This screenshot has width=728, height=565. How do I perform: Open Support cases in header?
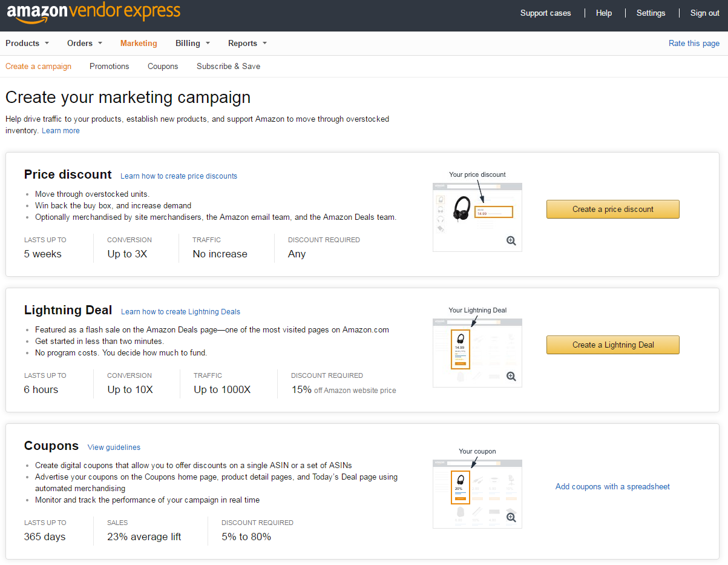(545, 13)
